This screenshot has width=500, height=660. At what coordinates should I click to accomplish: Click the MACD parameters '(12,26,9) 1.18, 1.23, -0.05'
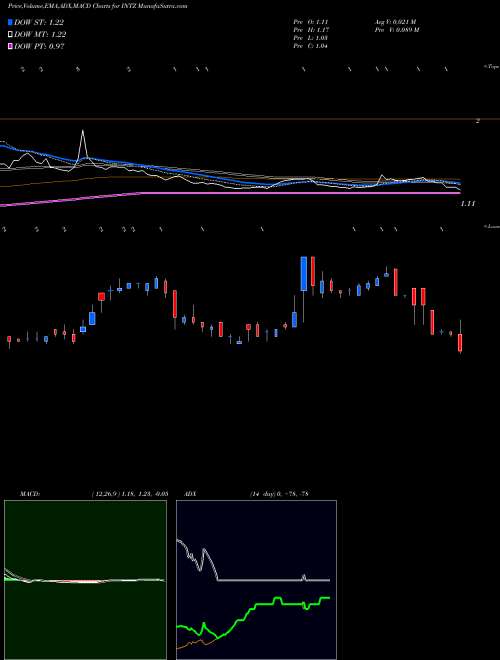click(x=130, y=493)
